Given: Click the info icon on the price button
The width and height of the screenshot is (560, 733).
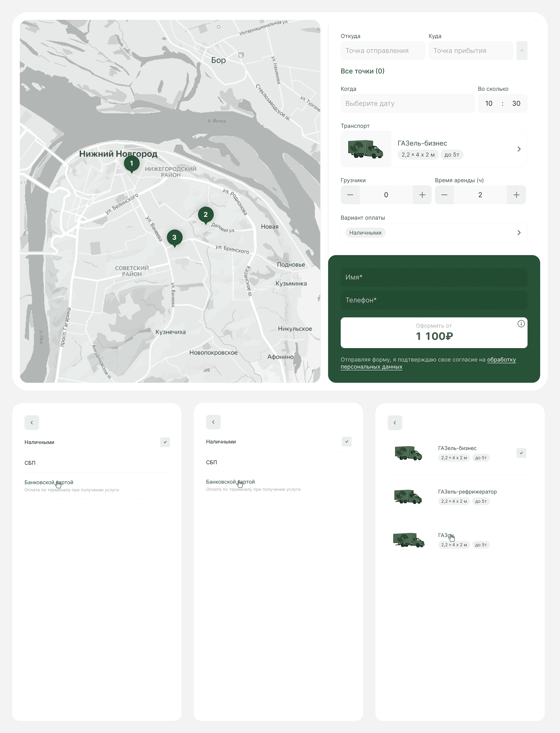Looking at the screenshot, I should click(x=521, y=323).
